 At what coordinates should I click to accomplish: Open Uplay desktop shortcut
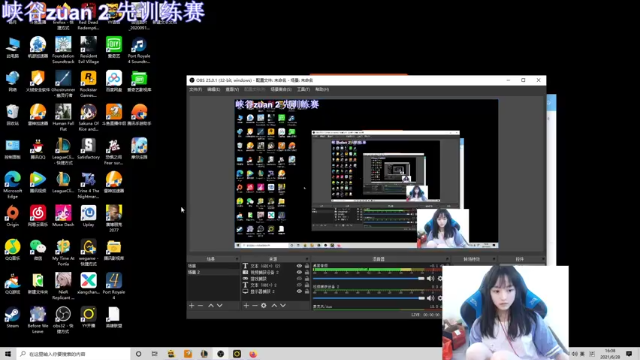(88, 216)
